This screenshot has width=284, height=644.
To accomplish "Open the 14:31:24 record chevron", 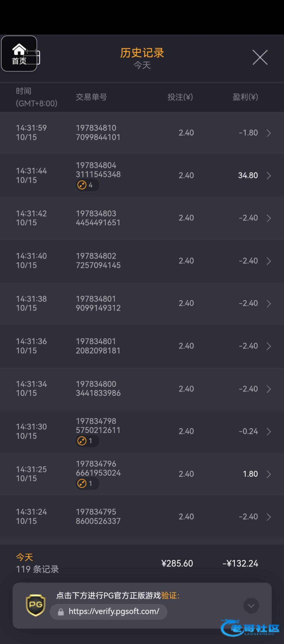I will coord(269,517).
